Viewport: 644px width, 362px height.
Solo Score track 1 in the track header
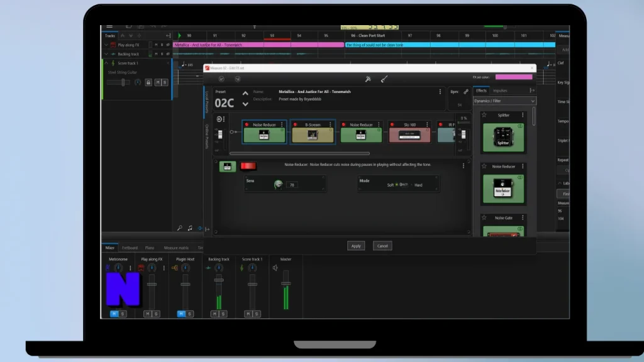click(165, 82)
